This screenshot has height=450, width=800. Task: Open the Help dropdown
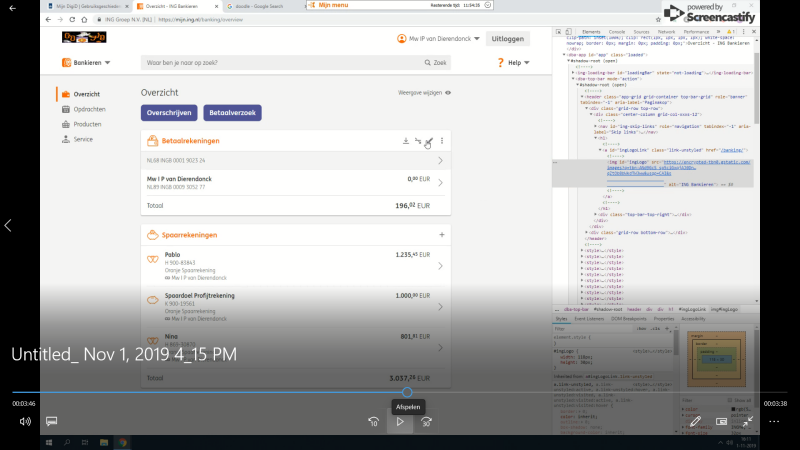[513, 63]
